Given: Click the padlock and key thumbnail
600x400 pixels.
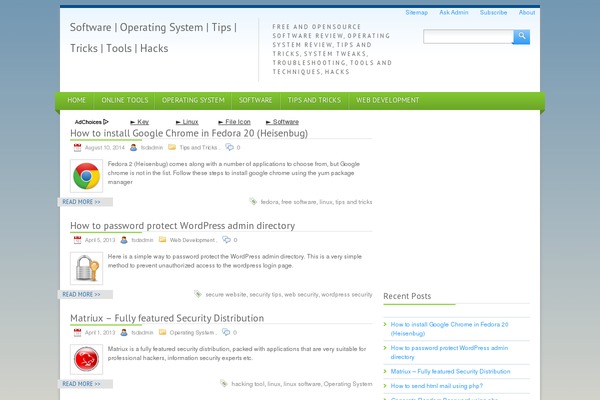Looking at the screenshot, I should tap(86, 268).
